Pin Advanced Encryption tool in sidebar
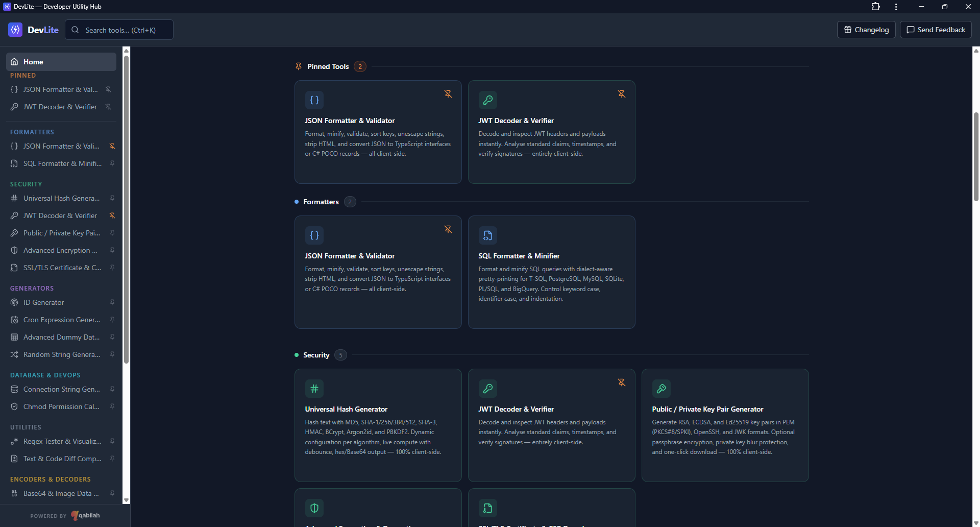 point(112,250)
